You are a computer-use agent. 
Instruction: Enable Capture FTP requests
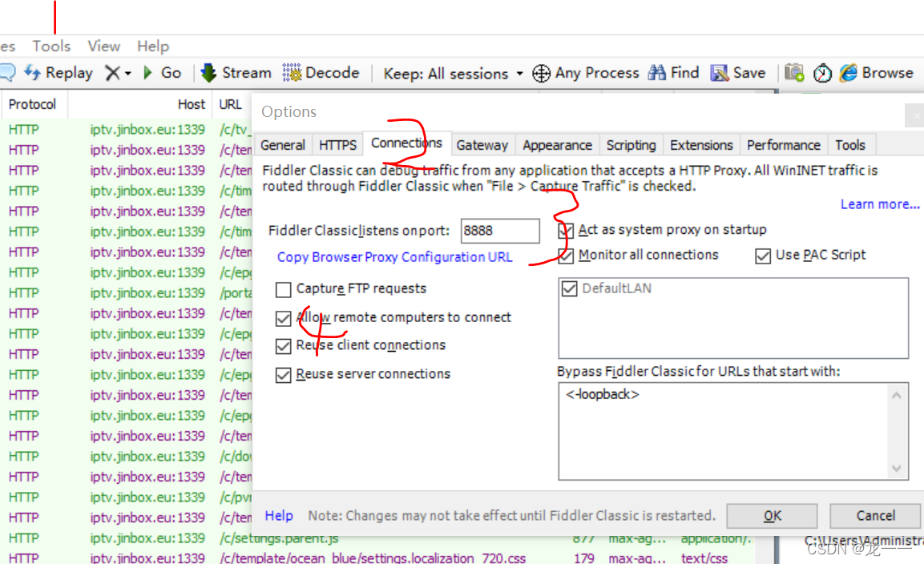tap(284, 289)
